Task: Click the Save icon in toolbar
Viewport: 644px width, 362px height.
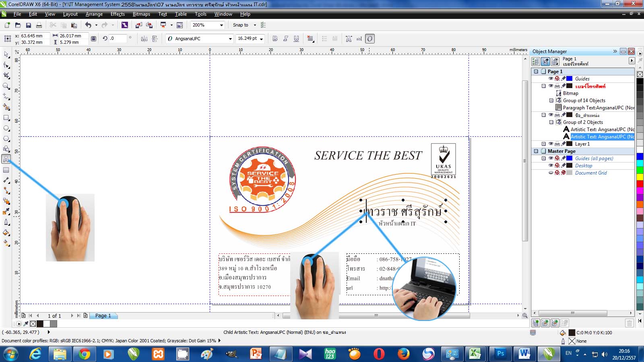Action: coord(29,25)
